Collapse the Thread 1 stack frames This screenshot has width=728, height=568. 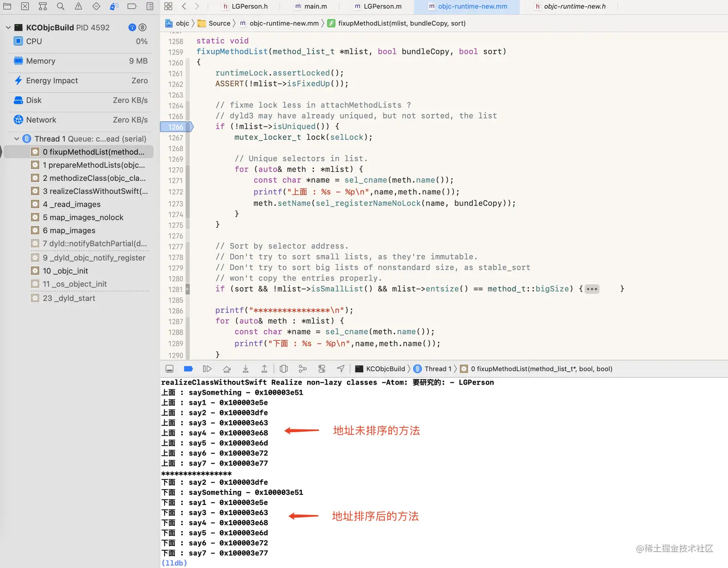17,139
